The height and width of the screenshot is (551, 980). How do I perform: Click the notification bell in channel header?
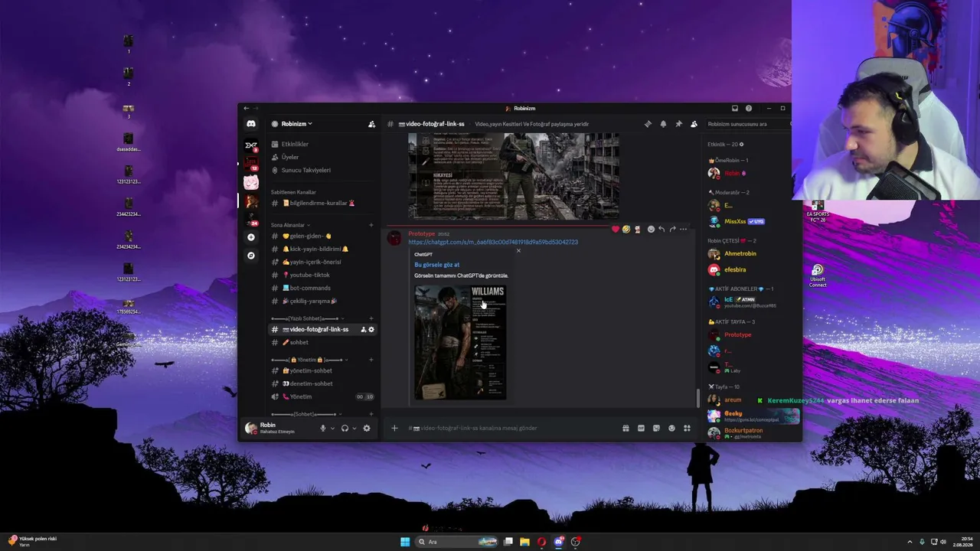pos(663,124)
